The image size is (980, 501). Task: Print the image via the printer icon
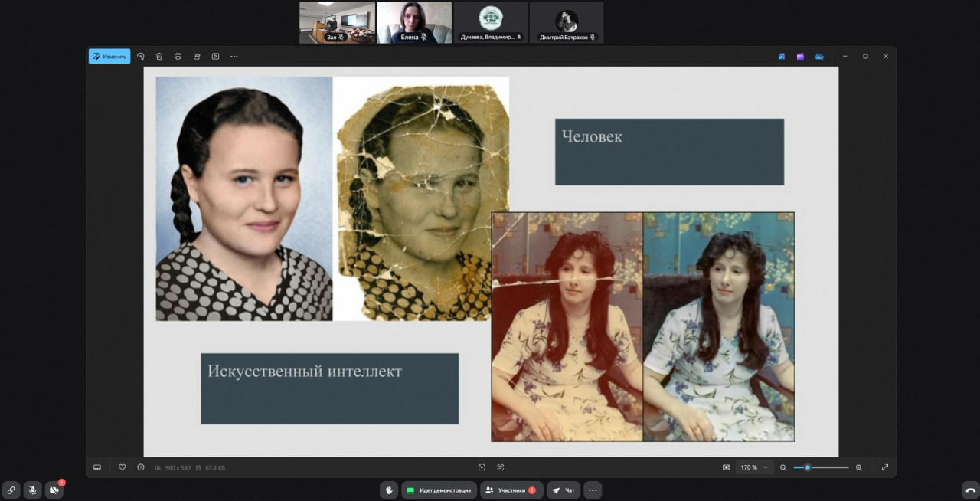pyautogui.click(x=178, y=56)
